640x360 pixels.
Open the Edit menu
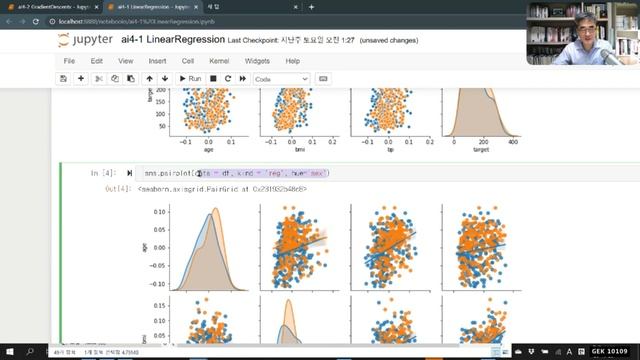(97, 61)
